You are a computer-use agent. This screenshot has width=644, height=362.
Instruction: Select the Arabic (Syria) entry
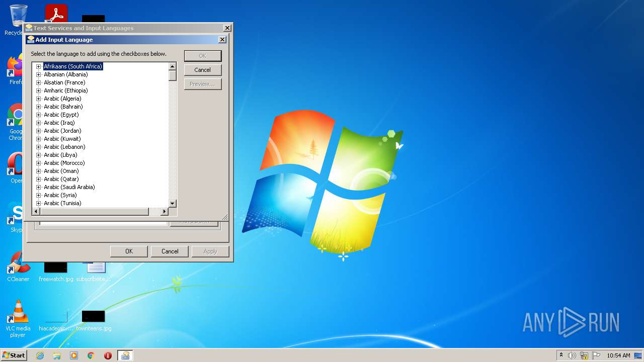(60, 195)
